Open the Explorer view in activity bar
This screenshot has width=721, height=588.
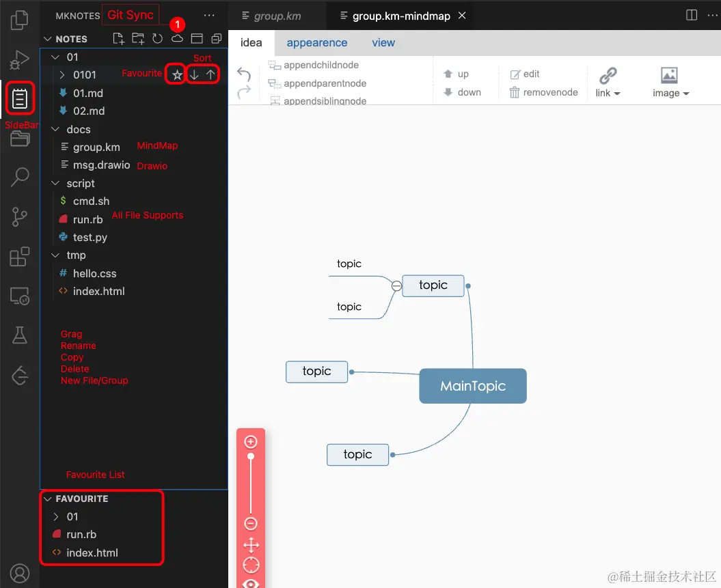[x=19, y=20]
